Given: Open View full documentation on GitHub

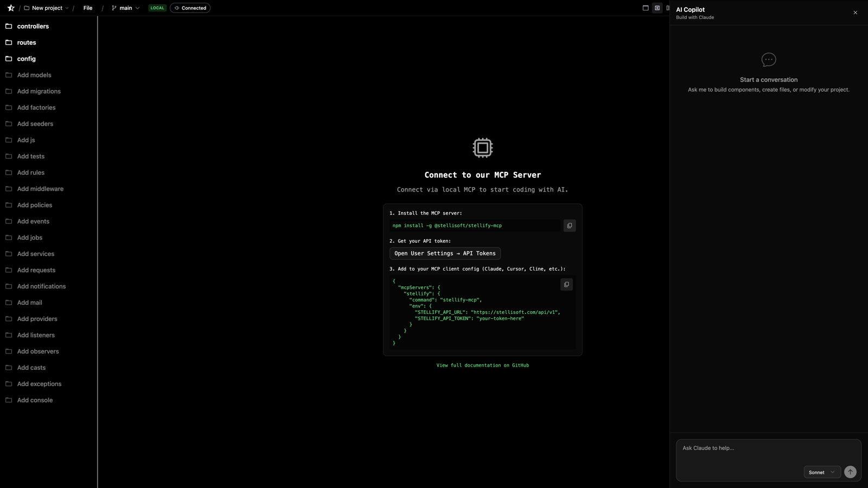Looking at the screenshot, I should click(482, 365).
